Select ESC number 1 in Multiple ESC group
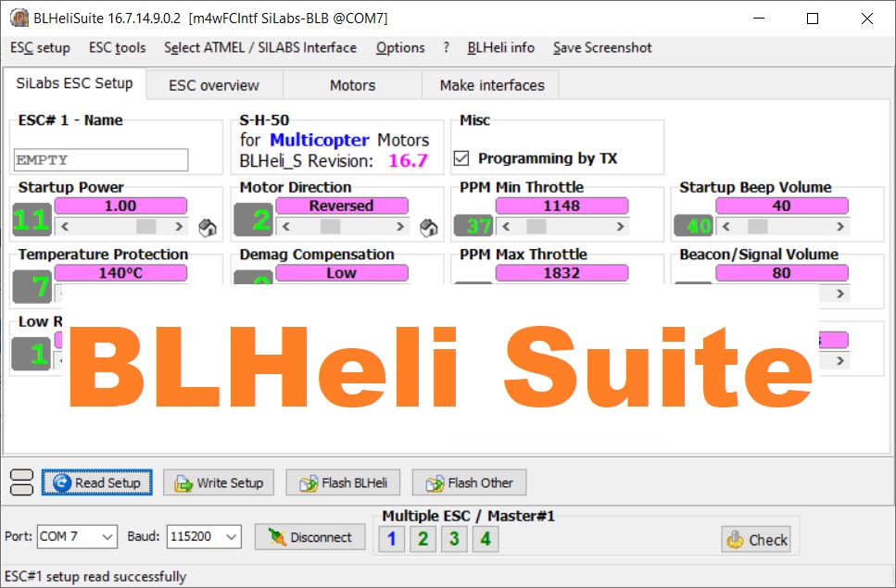The width and height of the screenshot is (896, 588). (x=391, y=539)
